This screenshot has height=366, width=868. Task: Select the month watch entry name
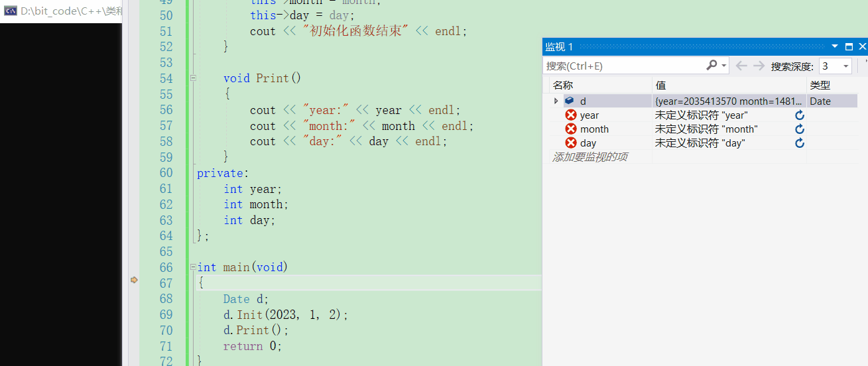(594, 129)
